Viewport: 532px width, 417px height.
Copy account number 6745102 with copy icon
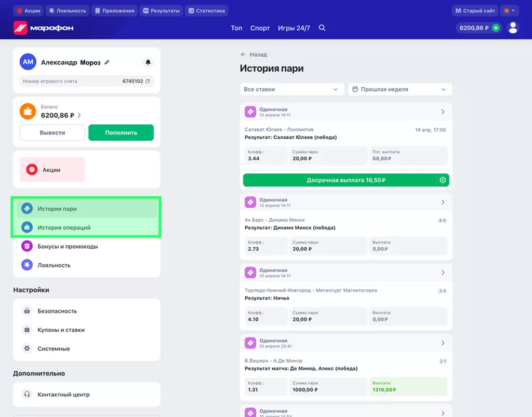(148, 82)
